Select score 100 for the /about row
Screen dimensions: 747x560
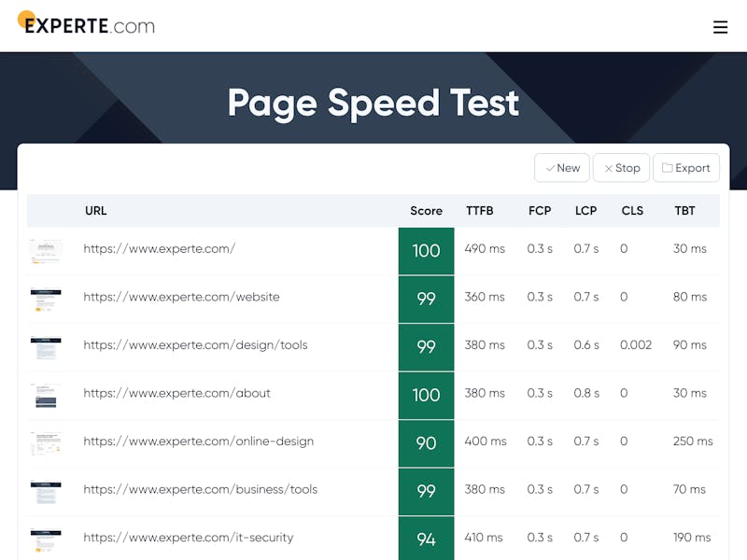pyautogui.click(x=427, y=395)
